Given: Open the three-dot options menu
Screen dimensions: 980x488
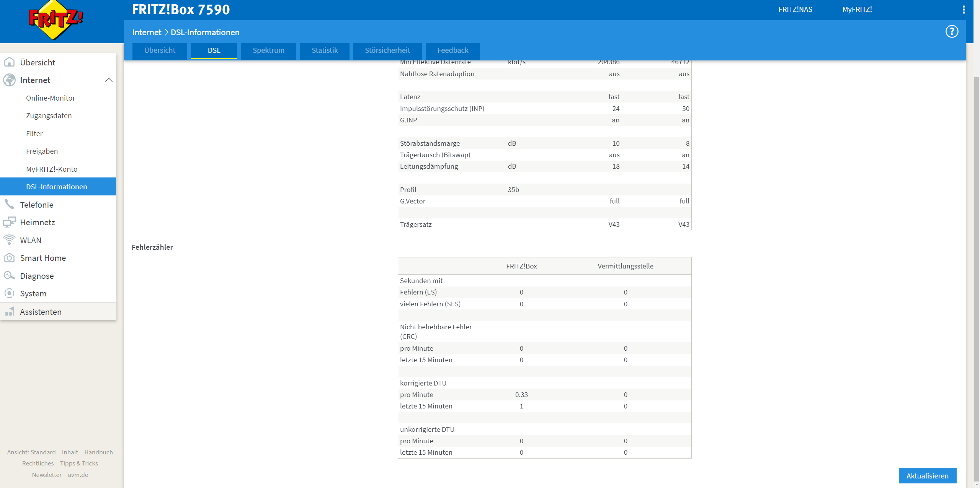Looking at the screenshot, I should (964, 10).
